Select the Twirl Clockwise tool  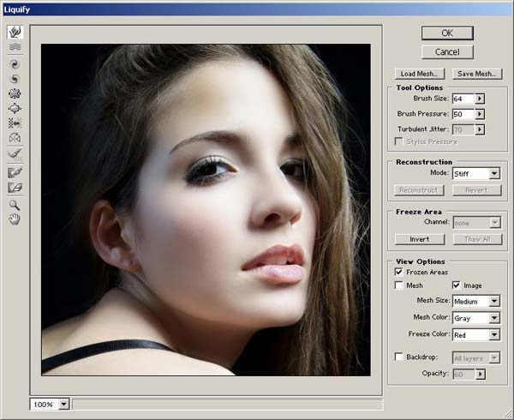point(15,63)
